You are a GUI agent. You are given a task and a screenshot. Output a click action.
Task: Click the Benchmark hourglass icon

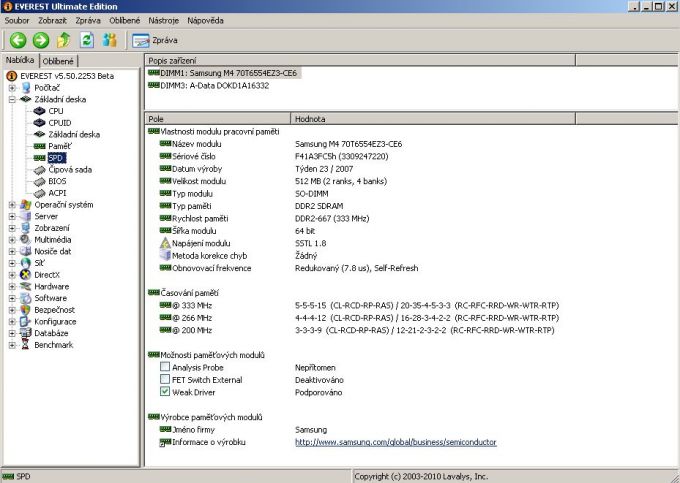point(26,345)
